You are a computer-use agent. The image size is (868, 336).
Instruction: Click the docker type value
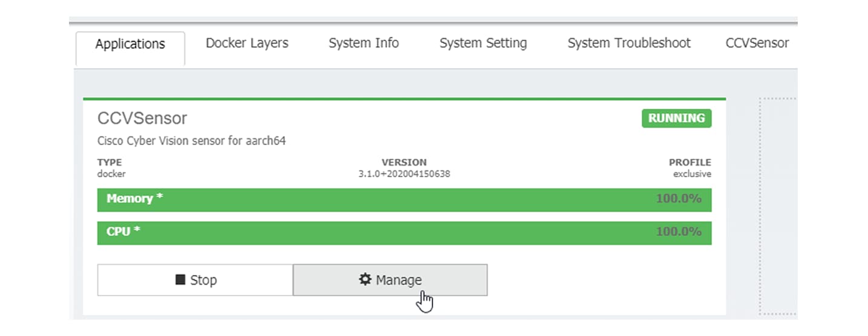[x=111, y=174]
